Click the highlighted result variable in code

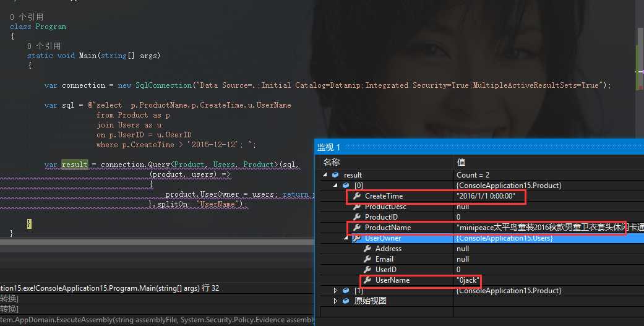(74, 165)
